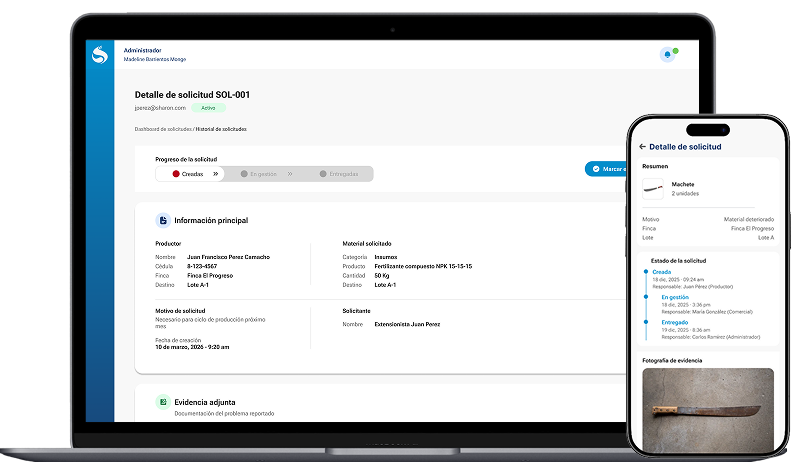Select the Entregadas progress step
The image size is (794, 462).
340,174
